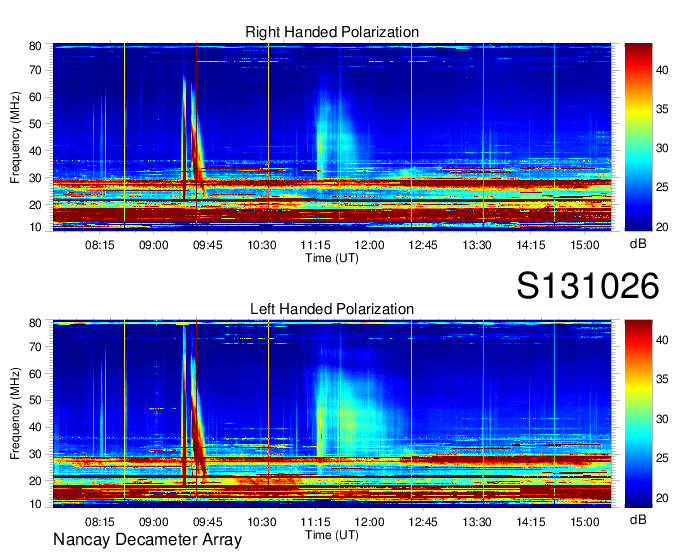Click the 35 dB label on Right Handed colorbar

(662, 109)
